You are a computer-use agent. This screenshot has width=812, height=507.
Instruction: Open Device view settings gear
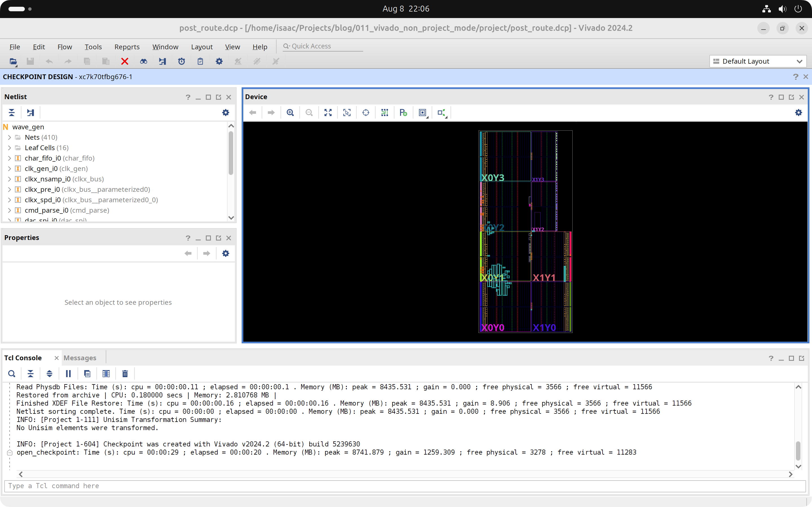pyautogui.click(x=798, y=113)
